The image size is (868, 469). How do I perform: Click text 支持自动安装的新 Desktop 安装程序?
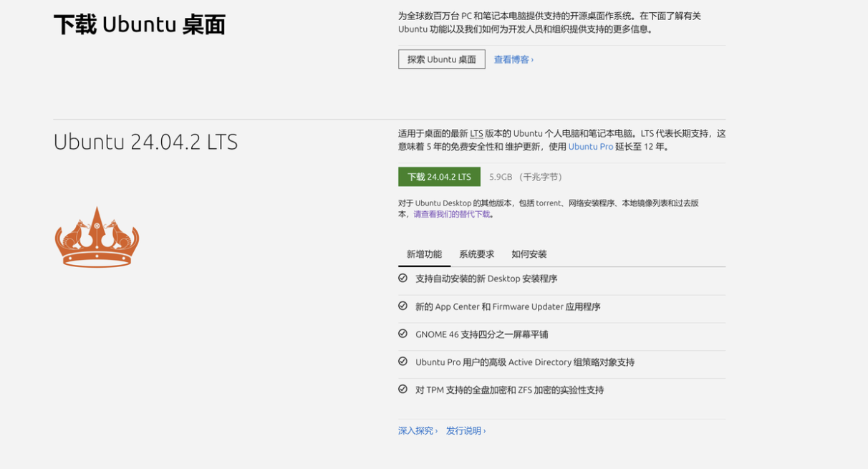[x=486, y=279]
